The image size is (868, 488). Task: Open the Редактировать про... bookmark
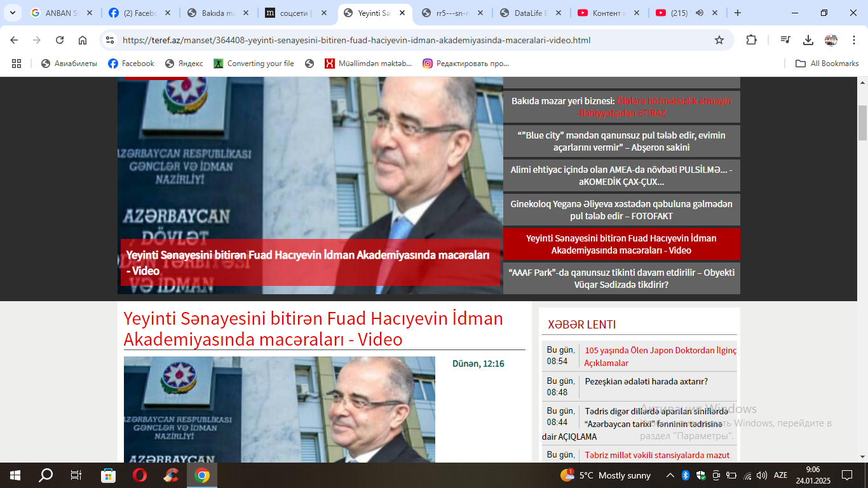[466, 64]
